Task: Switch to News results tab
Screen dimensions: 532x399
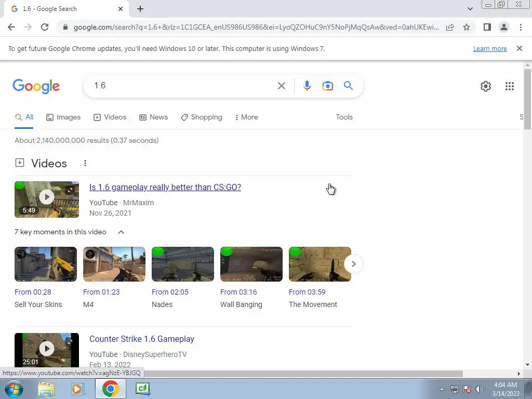Action: pos(153,117)
